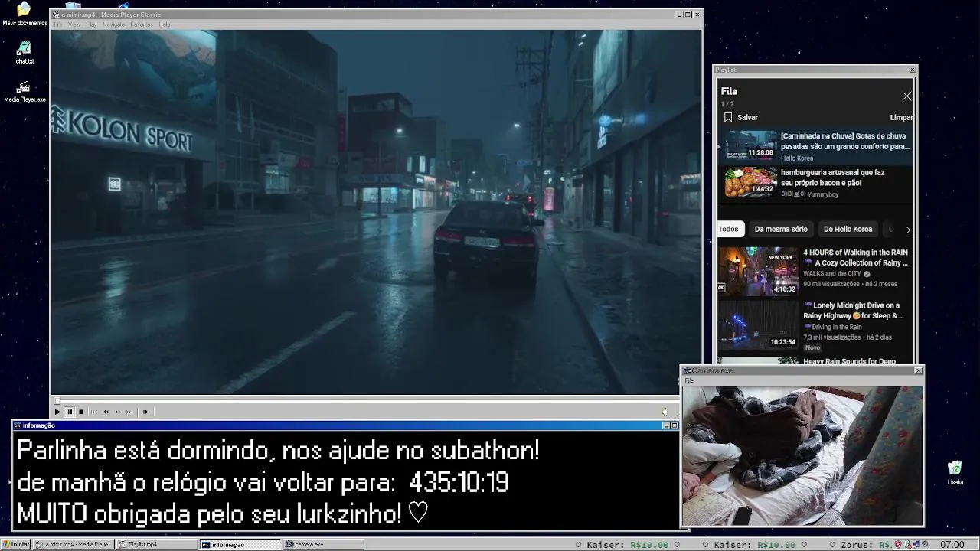Click the Caminhada na Chuva video title
Viewport: 980px width, 551px height.
[845, 141]
